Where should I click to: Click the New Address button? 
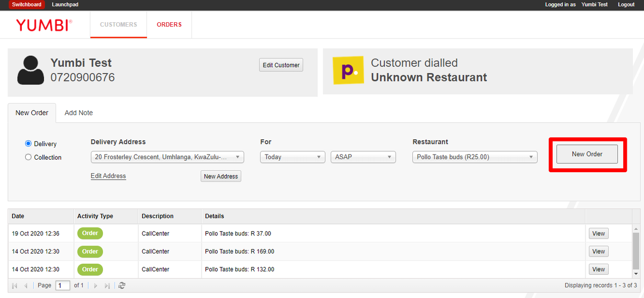tap(221, 176)
